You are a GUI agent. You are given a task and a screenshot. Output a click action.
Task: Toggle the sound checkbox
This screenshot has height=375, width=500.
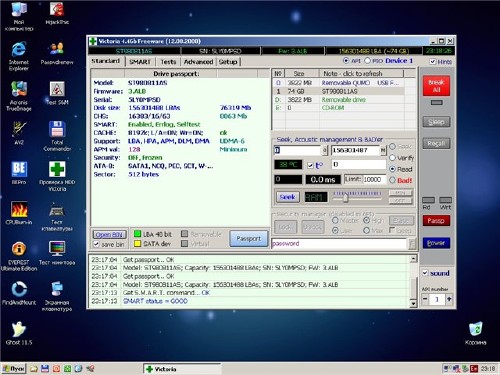[425, 273]
